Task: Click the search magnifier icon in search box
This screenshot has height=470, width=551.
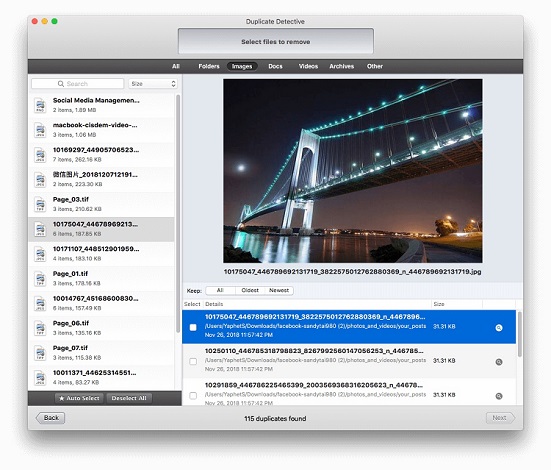Action: pyautogui.click(x=61, y=84)
